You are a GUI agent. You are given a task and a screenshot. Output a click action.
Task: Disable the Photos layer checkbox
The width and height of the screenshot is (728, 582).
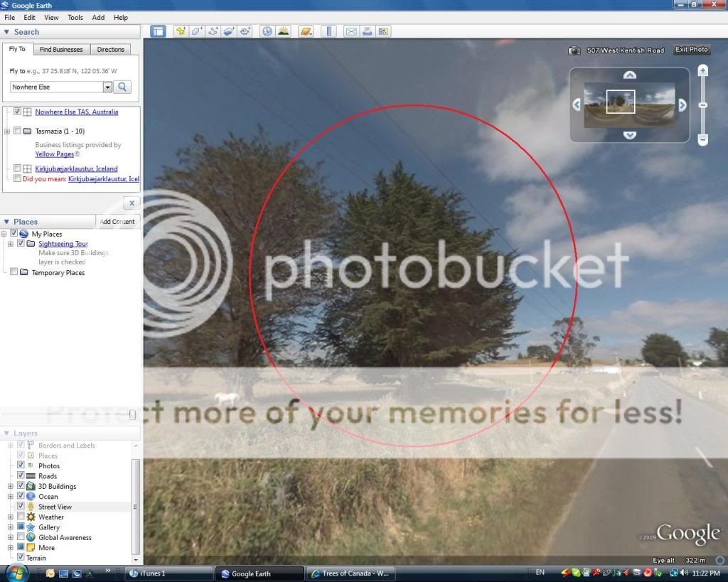pyautogui.click(x=21, y=465)
